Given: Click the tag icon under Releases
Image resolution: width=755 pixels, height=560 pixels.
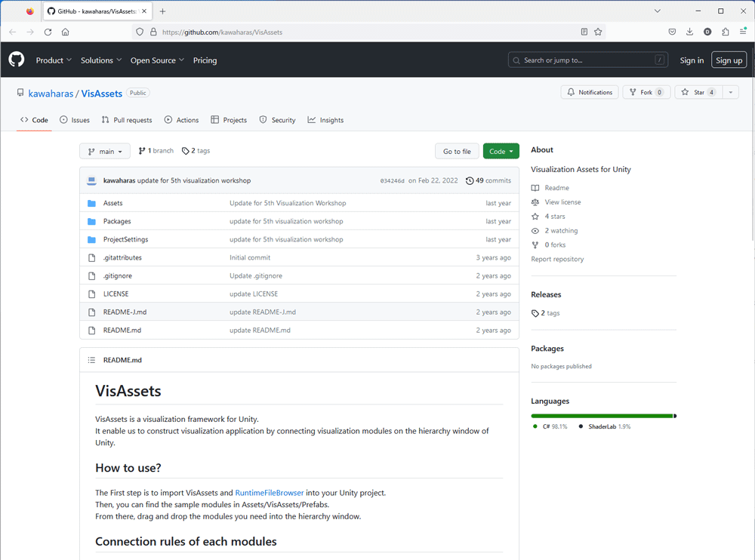Looking at the screenshot, I should point(535,313).
